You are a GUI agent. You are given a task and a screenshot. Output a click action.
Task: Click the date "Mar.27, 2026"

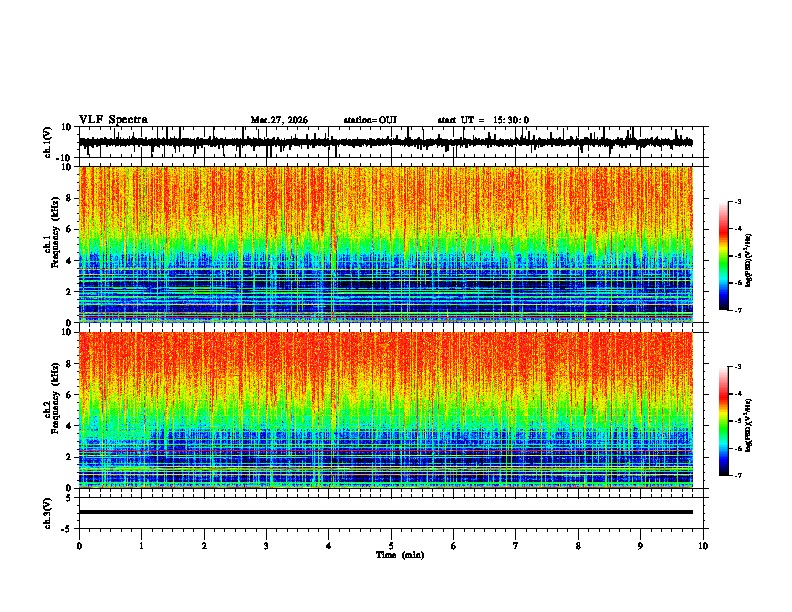click(x=279, y=120)
